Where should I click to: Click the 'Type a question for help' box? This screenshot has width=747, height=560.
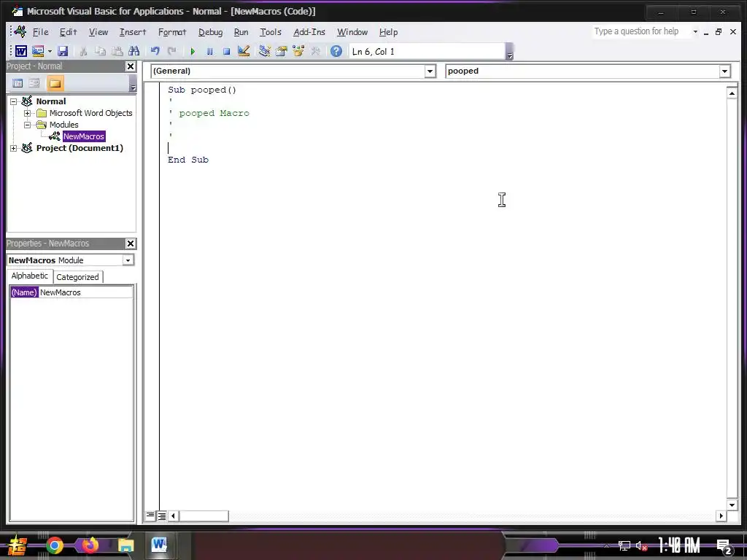pos(640,31)
